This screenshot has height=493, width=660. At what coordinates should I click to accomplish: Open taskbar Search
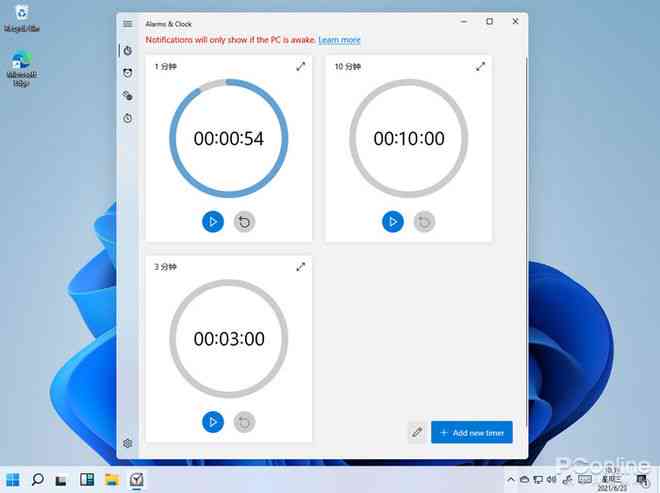[x=37, y=480]
